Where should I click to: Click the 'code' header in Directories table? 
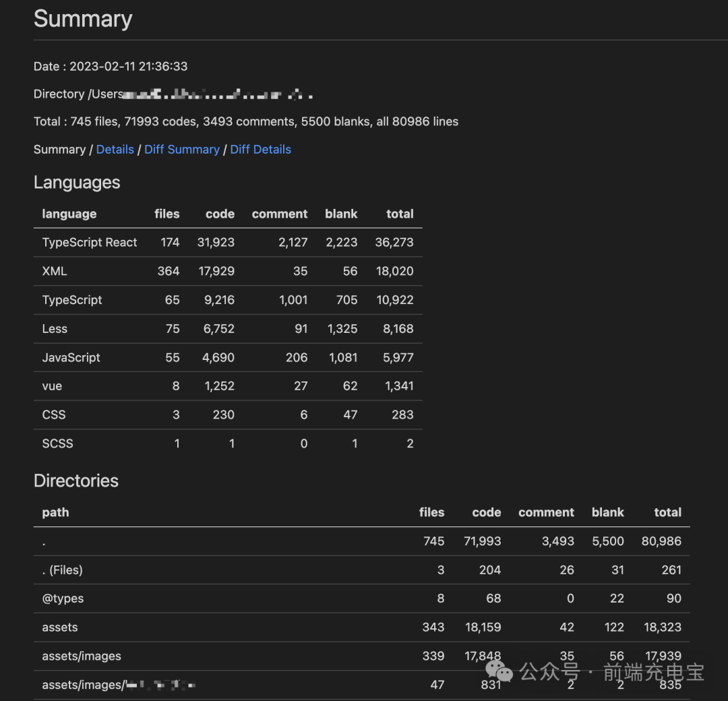pos(487,512)
